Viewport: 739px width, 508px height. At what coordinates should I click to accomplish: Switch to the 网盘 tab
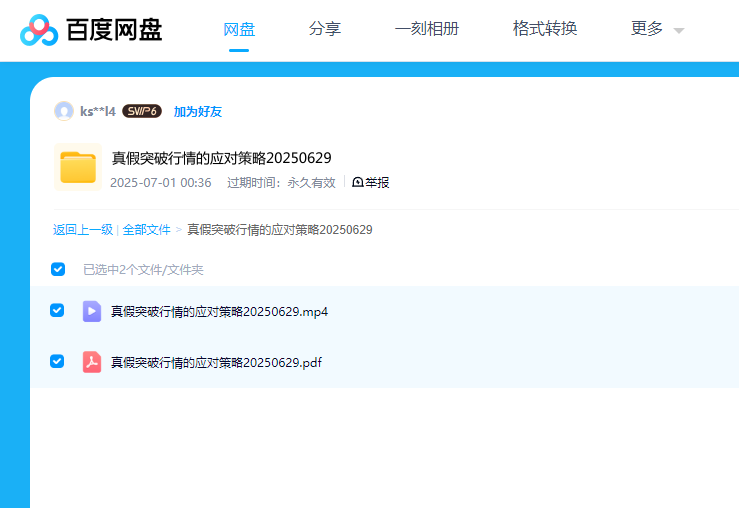pos(239,29)
